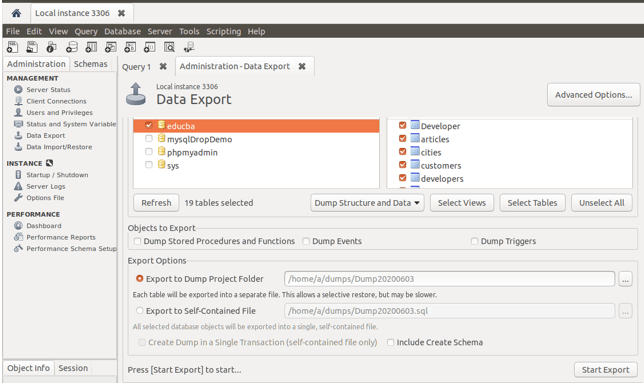Uncheck the educba schema checkbox
Image resolution: width=644 pixels, height=384 pixels.
[x=149, y=125]
